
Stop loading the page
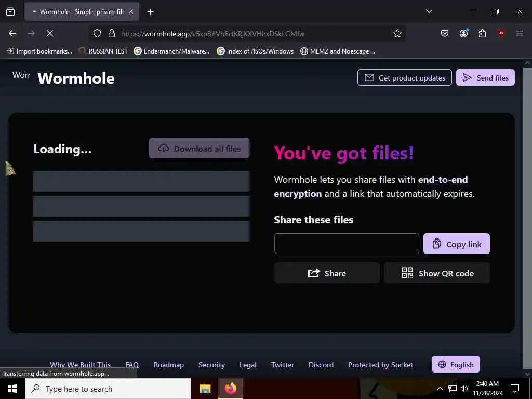coord(50,33)
